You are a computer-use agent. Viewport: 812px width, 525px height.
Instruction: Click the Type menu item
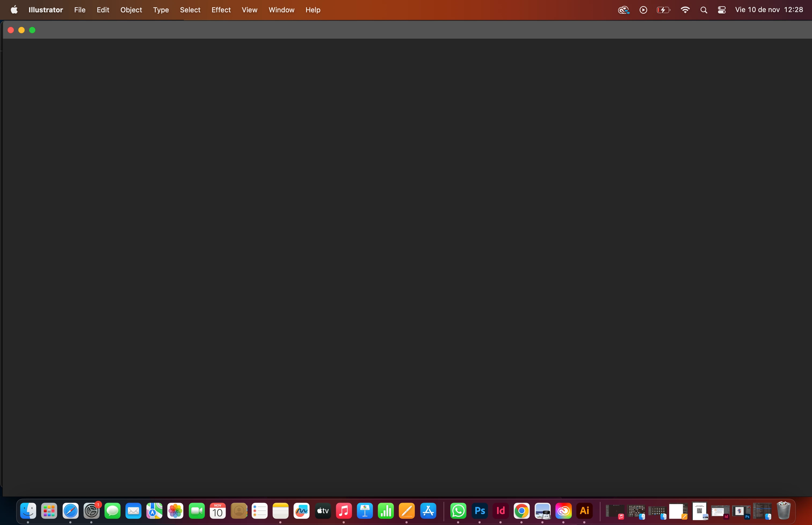pyautogui.click(x=161, y=10)
